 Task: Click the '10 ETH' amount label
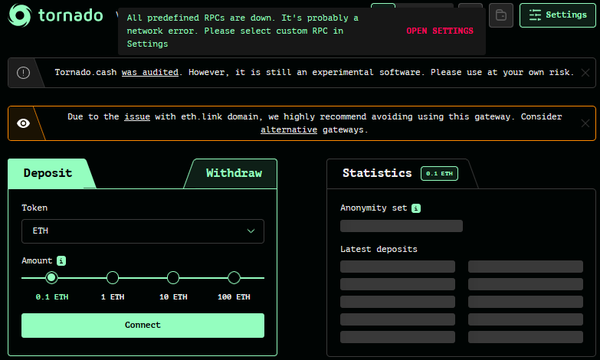point(173,297)
